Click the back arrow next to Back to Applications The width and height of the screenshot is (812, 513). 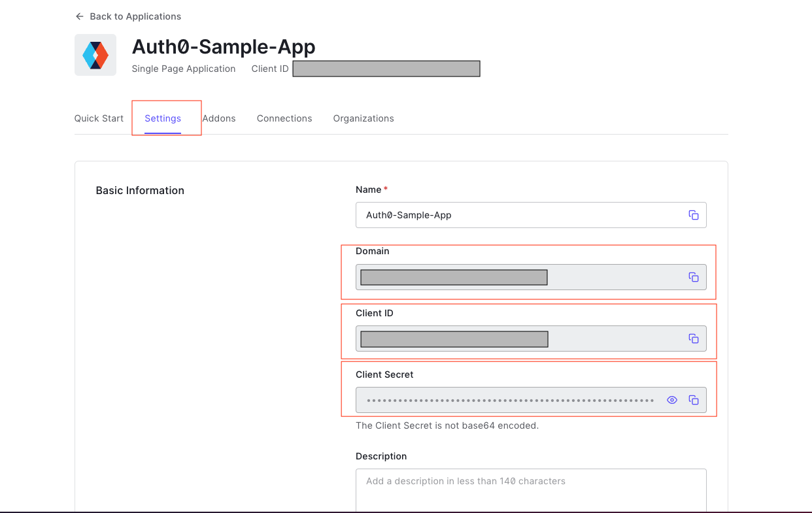(79, 16)
